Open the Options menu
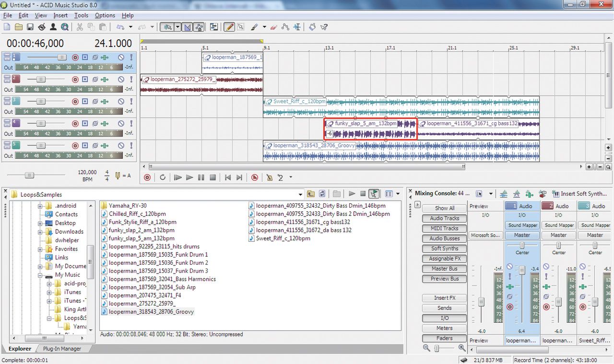The width and height of the screenshot is (614, 364). [105, 15]
